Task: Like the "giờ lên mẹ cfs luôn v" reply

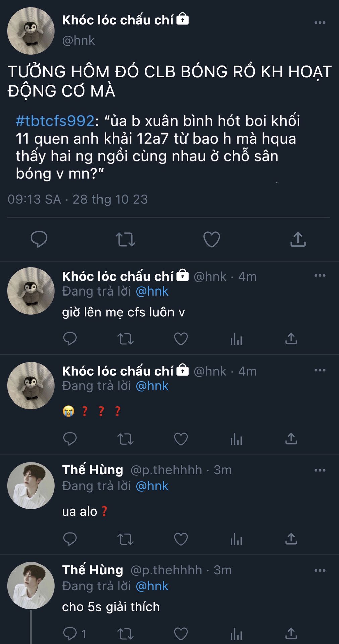Action: [x=181, y=339]
